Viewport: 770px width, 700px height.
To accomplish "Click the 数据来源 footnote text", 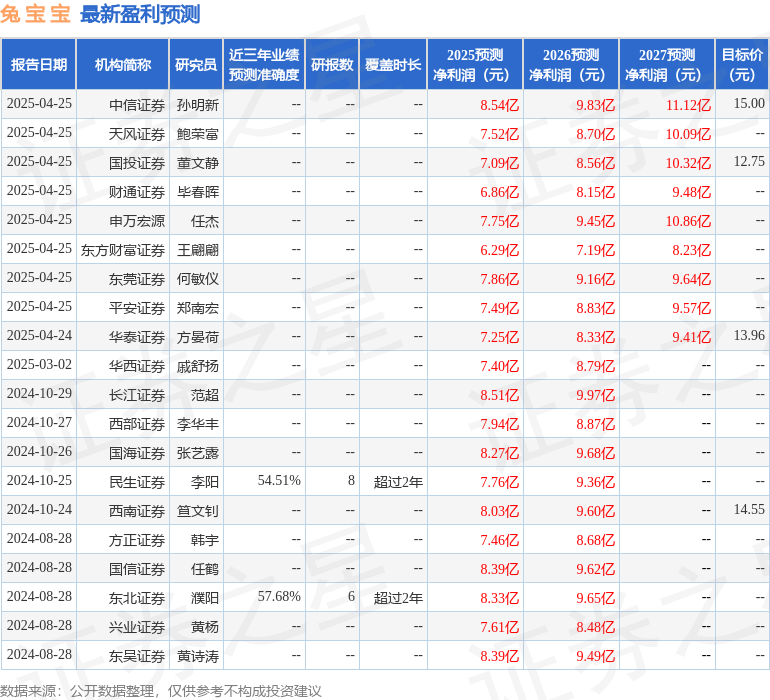I will coord(161,691).
